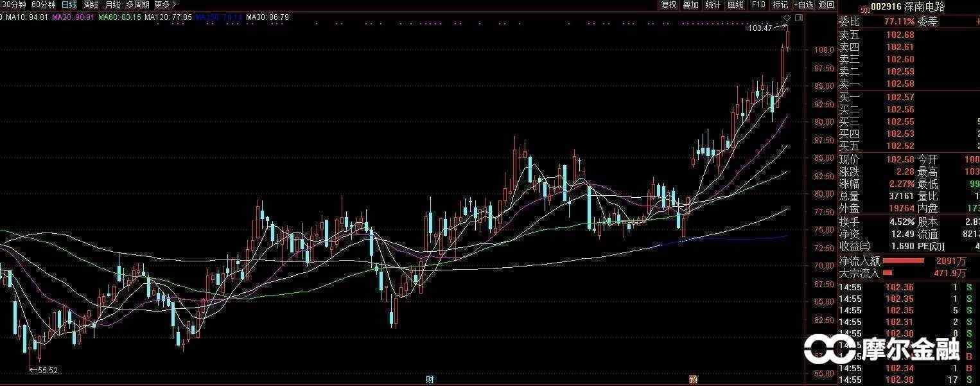Click the 返回 back button
Screen dimensions: 980x386
coord(826,4)
